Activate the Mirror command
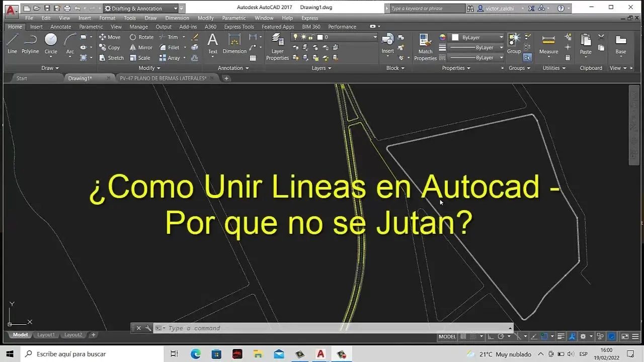This screenshot has height=362, width=644. coord(141,47)
